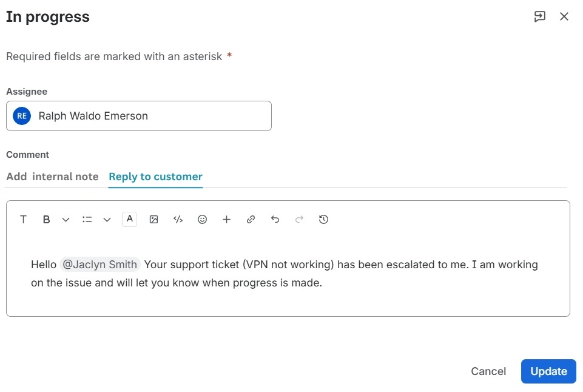Viewport: 583px width, 392px height.
Task: Expand the list options chevron
Action: (107, 220)
